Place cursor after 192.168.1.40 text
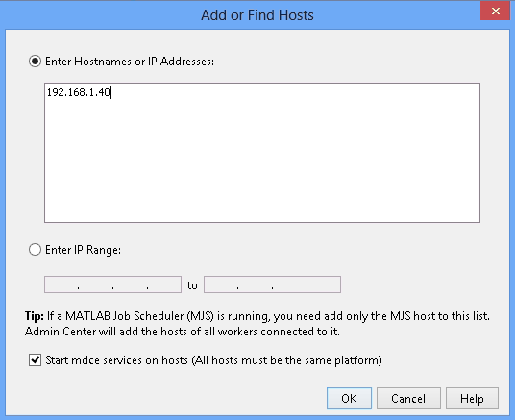 coord(111,92)
